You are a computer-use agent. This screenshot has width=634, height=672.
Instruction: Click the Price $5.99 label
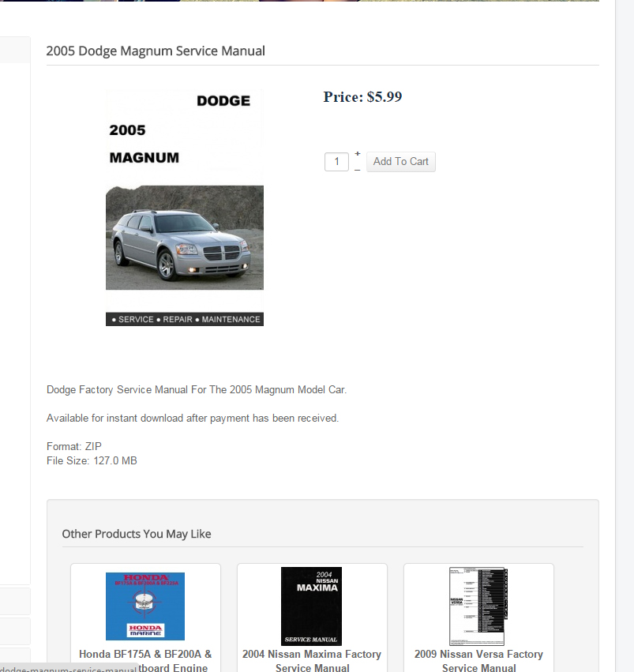(362, 97)
